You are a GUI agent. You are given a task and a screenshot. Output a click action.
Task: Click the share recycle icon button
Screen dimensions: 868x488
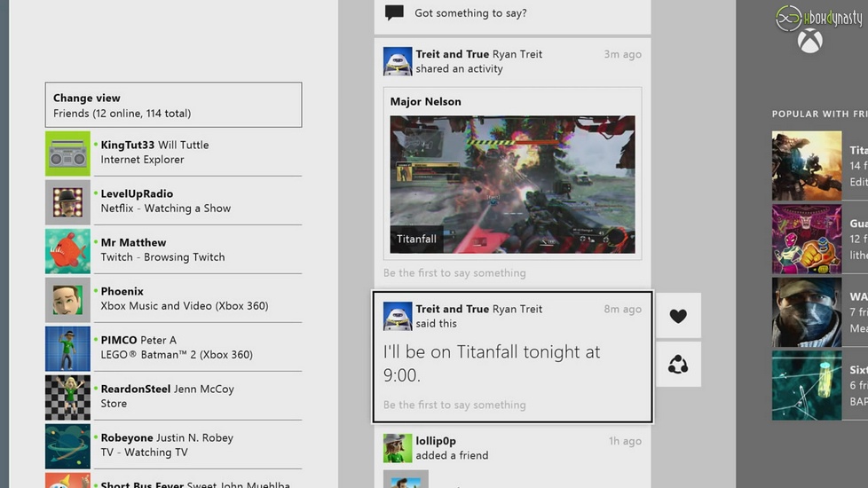[x=678, y=365]
